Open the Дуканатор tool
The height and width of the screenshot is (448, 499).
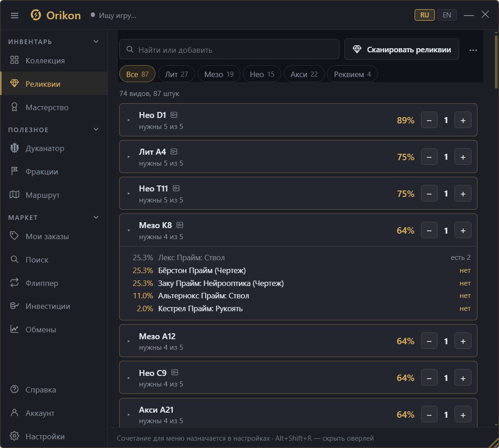click(54, 148)
